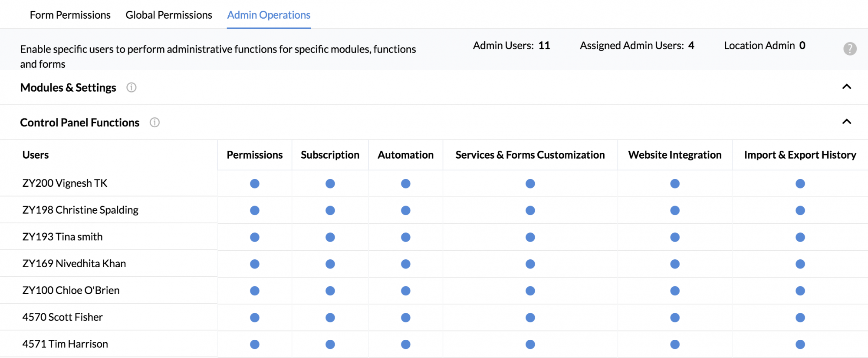Screen dimensions: 868x358
Task: Toggle Permissions for ZY198 Christine Spalding
Action: [255, 210]
